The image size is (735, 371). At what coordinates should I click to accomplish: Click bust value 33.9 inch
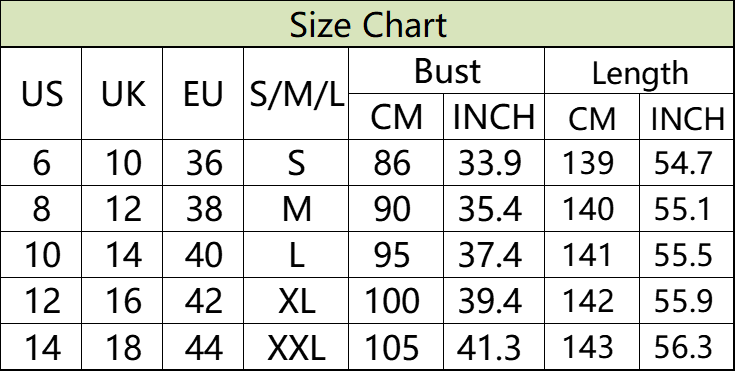494,163
